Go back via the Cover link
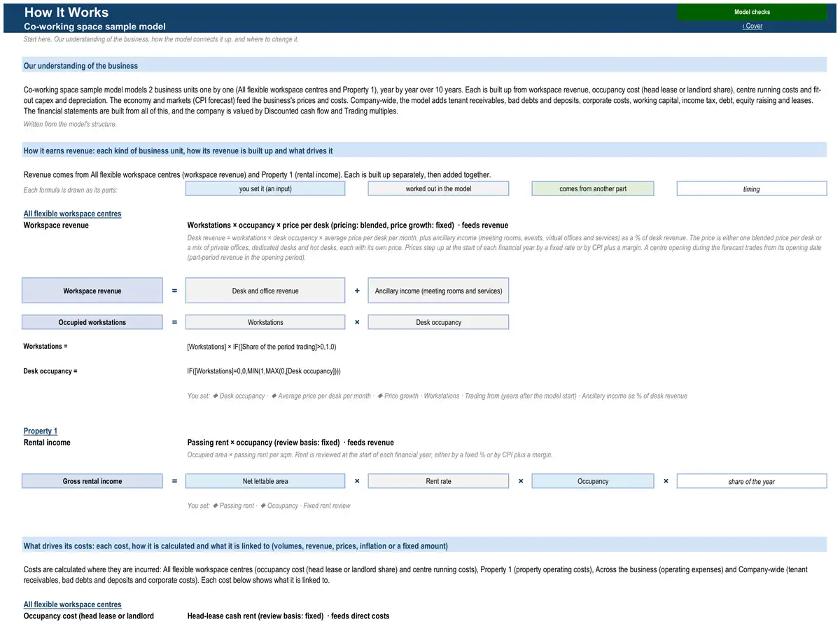This screenshot has height=624, width=840. tap(752, 26)
